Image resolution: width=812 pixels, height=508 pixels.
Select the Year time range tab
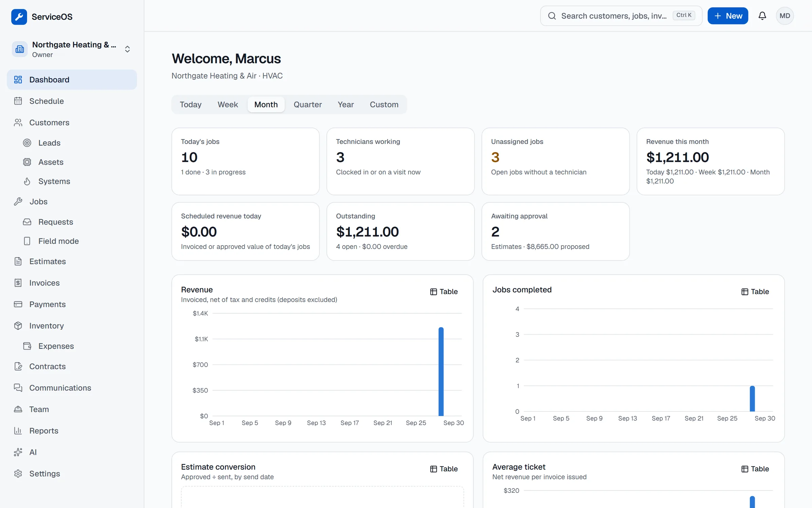345,104
